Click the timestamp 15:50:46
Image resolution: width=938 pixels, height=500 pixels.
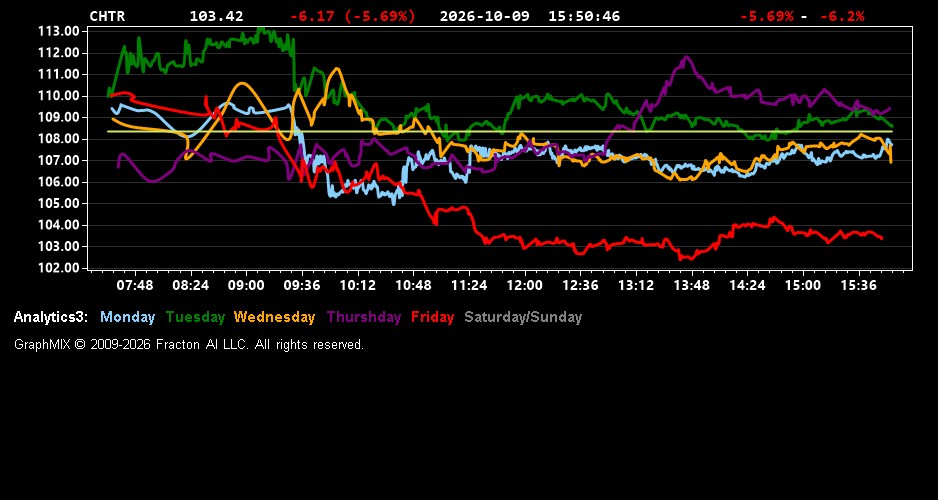(584, 16)
